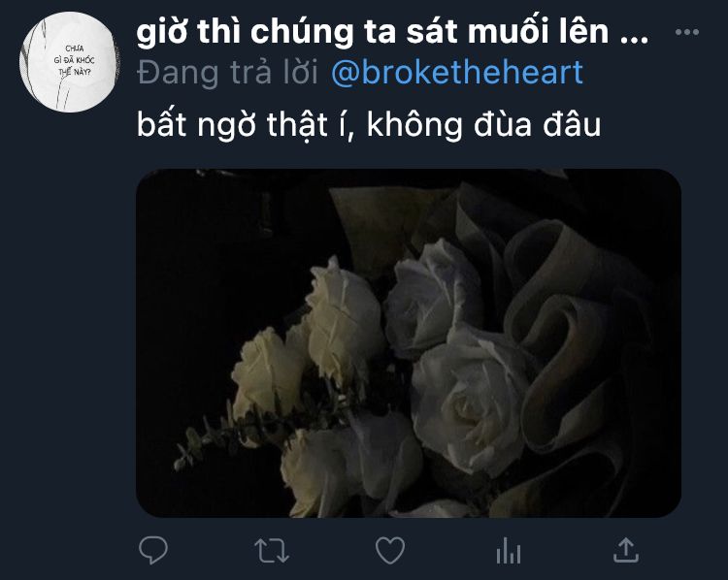
Task: Like the tweet with the heart icon
Action: pos(390,550)
